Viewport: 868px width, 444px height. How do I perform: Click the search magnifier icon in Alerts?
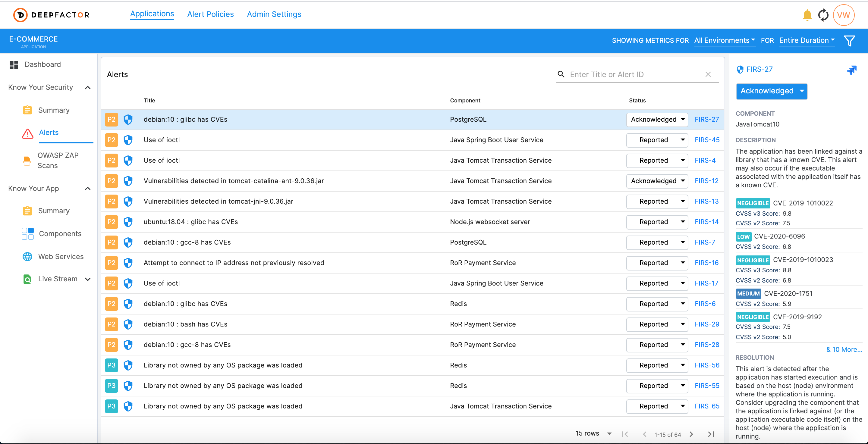click(561, 74)
